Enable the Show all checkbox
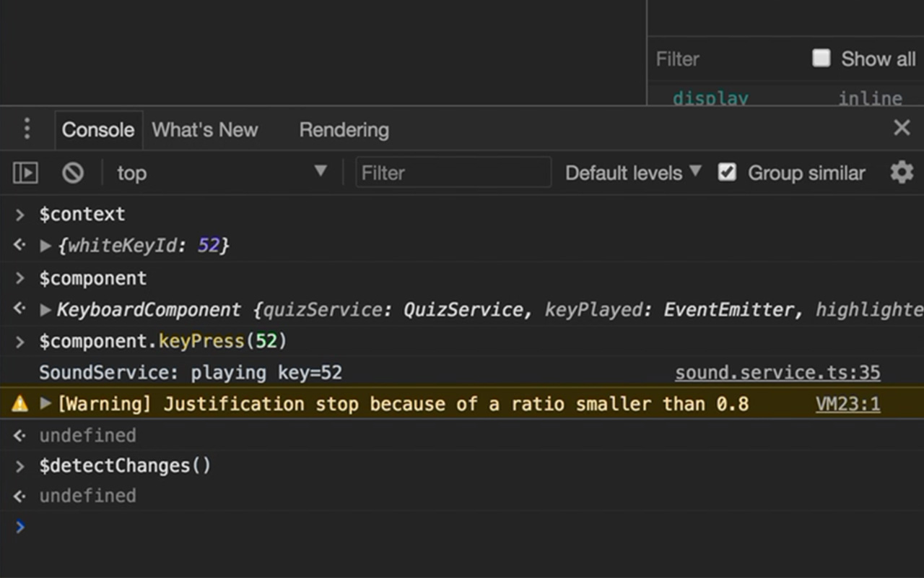 click(x=821, y=58)
